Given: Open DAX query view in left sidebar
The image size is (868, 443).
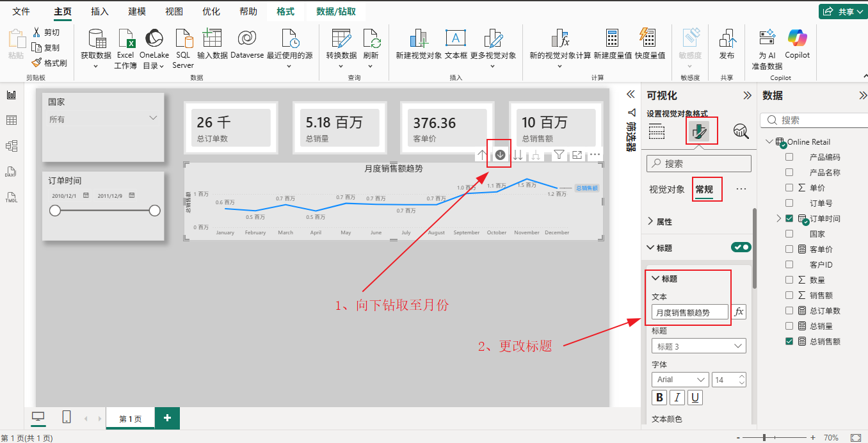Looking at the screenshot, I should 12,172.
